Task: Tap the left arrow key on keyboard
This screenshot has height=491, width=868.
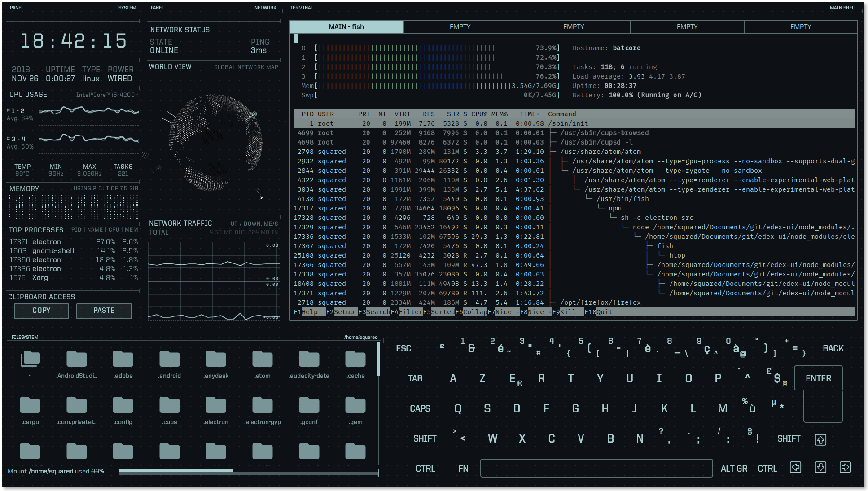Action: (x=796, y=468)
